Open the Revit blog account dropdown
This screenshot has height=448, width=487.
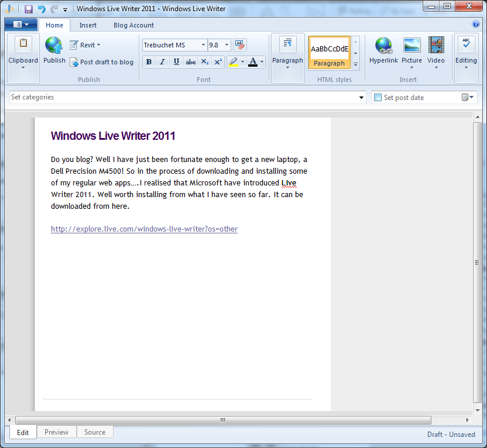tap(85, 45)
